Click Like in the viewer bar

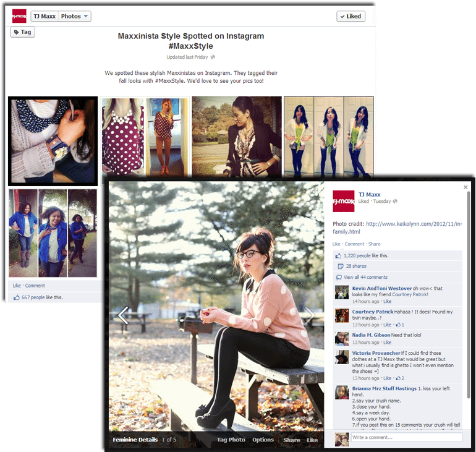[x=312, y=440]
